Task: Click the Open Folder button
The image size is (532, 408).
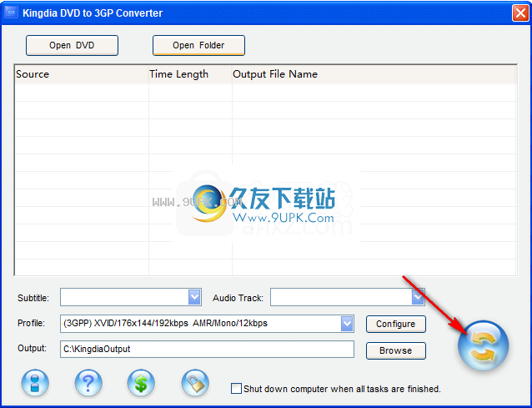Action: tap(198, 45)
